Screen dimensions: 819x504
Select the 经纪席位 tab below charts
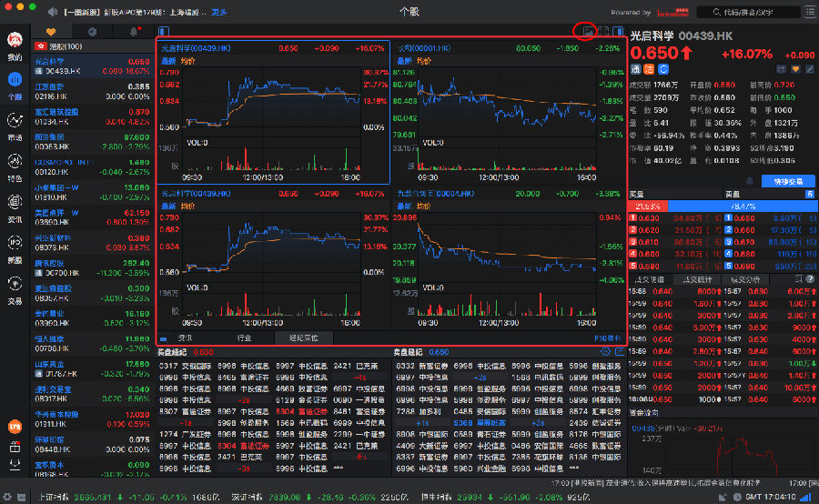click(x=303, y=338)
